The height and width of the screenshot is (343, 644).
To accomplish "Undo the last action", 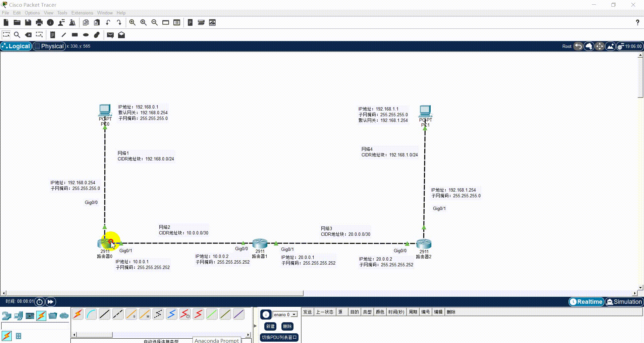I will click(108, 22).
